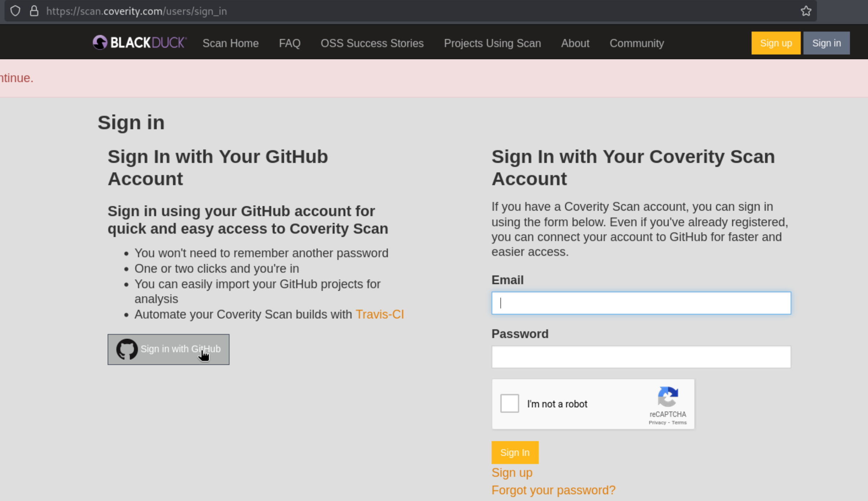Open the shield tracking protection icon

tap(15, 11)
